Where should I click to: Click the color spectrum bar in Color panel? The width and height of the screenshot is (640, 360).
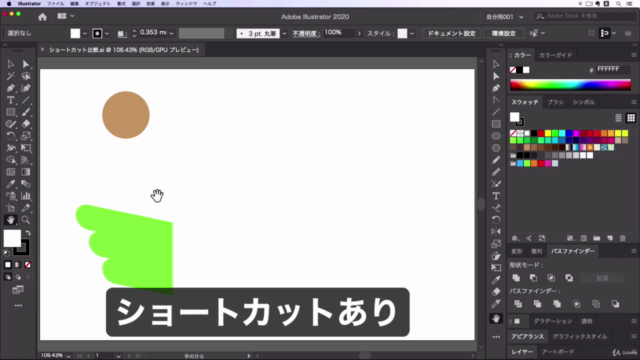tap(570, 85)
